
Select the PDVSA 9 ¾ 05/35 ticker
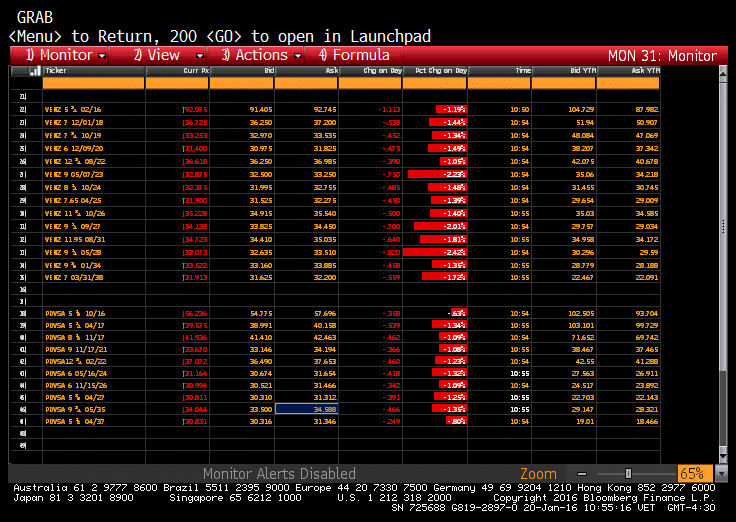75,409
